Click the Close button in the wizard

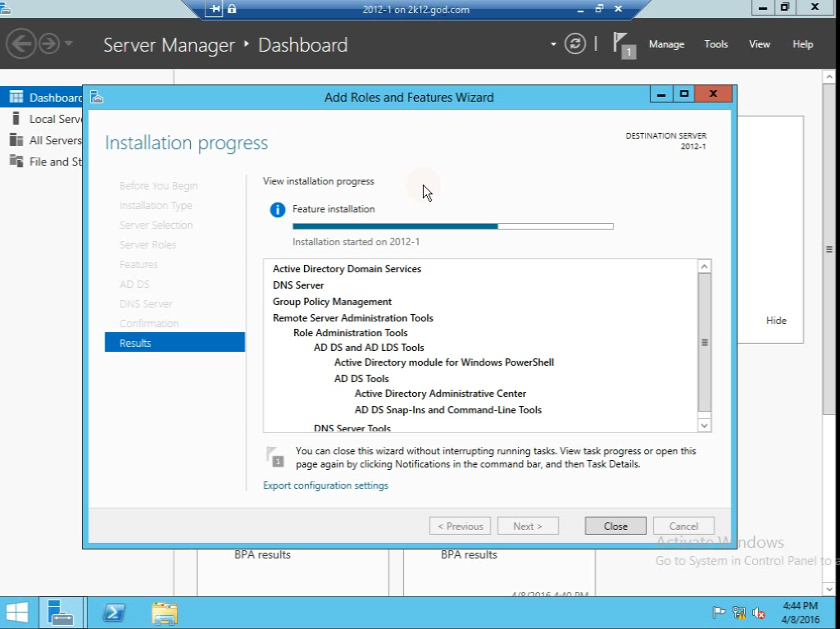(615, 526)
